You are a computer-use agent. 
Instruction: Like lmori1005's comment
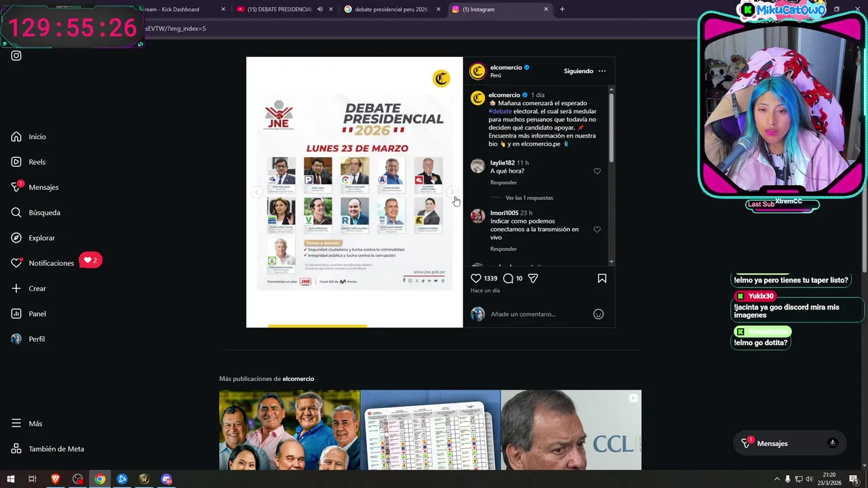click(x=597, y=230)
